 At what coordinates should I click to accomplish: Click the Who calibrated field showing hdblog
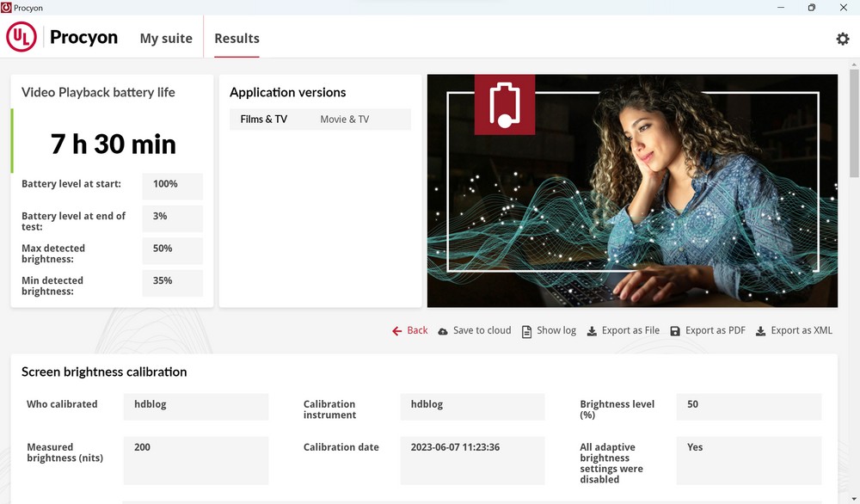click(x=196, y=407)
